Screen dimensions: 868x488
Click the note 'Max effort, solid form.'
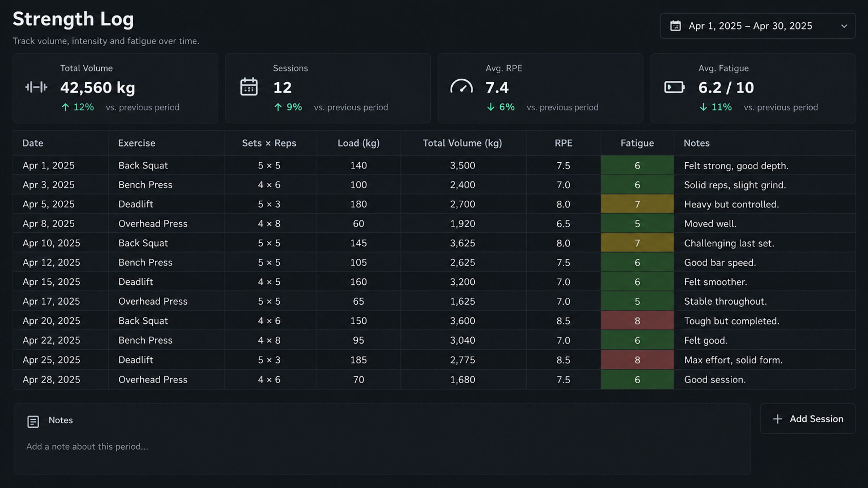click(x=733, y=360)
